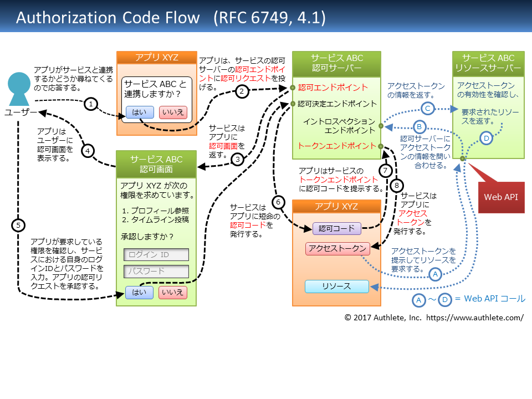Click the 認可決定エンドポイント entry

tap(337, 104)
